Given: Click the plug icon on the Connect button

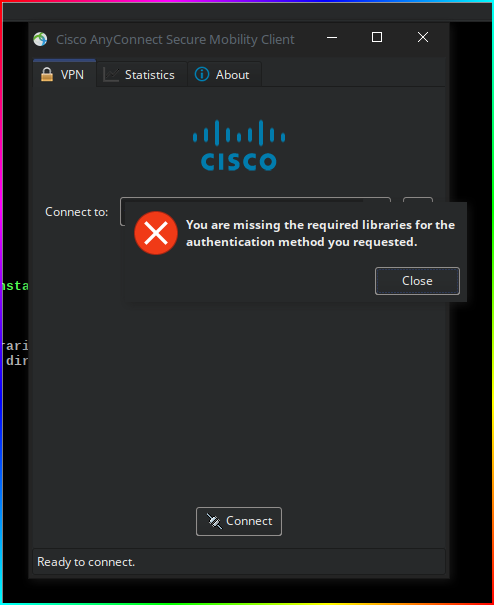Looking at the screenshot, I should click(x=214, y=521).
